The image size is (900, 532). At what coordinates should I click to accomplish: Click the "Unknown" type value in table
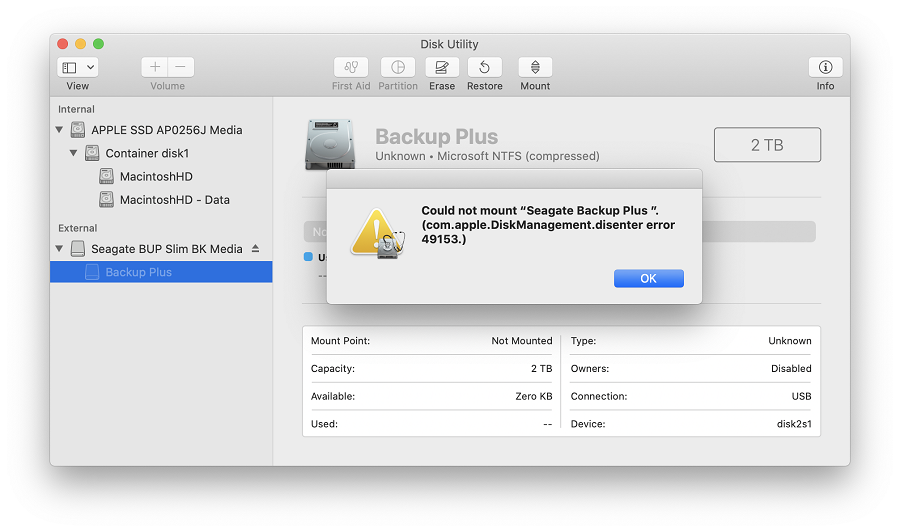pyautogui.click(x=790, y=341)
